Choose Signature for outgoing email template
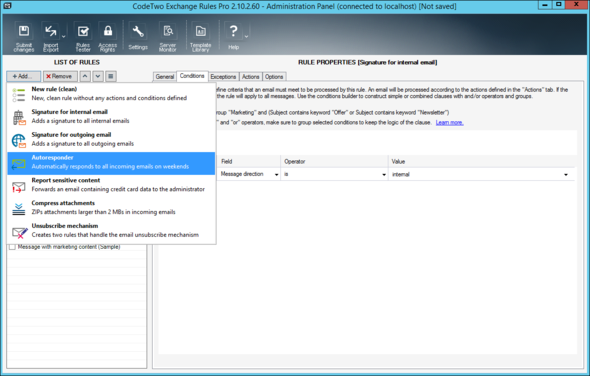The image size is (590, 376). tap(111, 139)
